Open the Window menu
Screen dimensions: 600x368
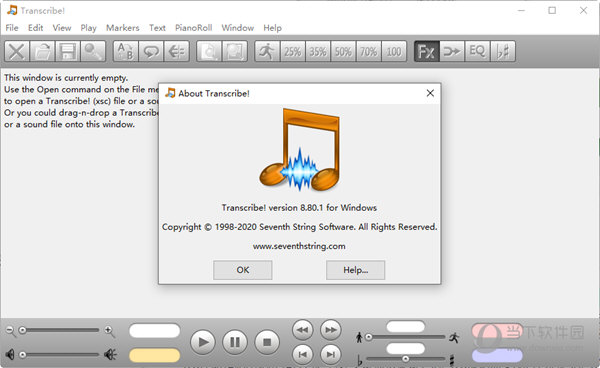tap(238, 28)
